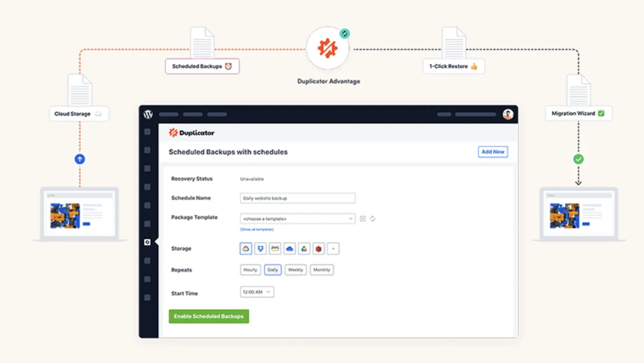644x363 pixels.
Task: Pick the red storage provider icon
Action: pyautogui.click(x=318, y=248)
